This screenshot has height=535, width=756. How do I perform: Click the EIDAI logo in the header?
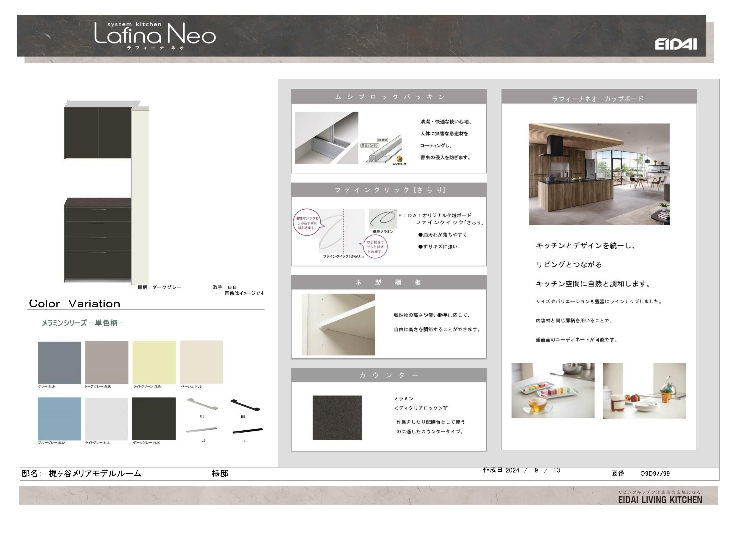(x=676, y=44)
